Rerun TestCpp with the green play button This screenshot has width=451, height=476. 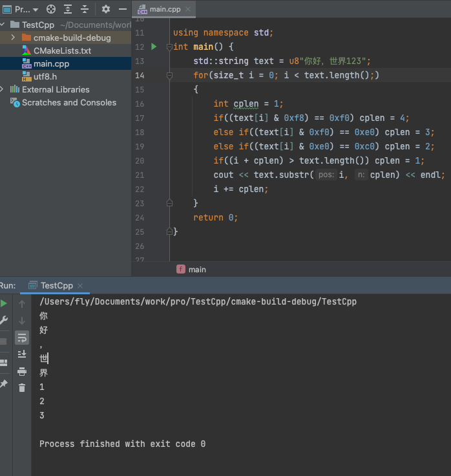(x=4, y=303)
